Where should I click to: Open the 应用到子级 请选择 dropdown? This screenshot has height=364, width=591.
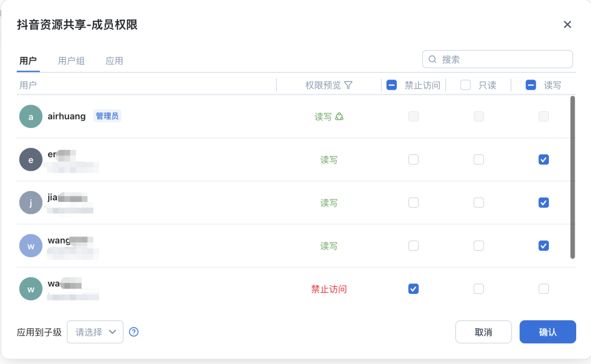click(x=95, y=332)
